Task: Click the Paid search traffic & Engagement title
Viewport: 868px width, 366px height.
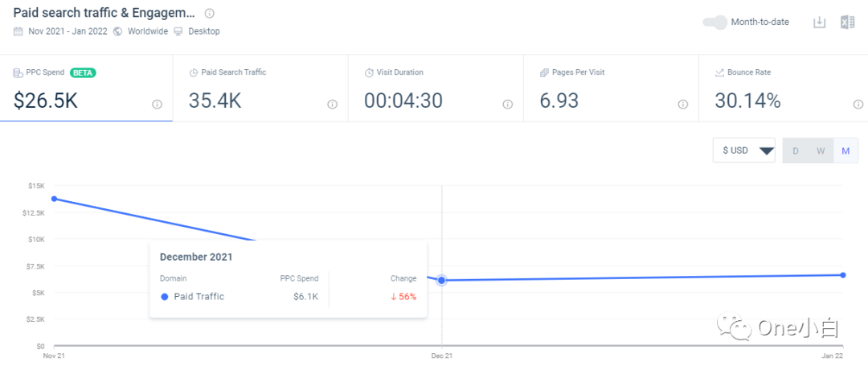Action: 104,13
